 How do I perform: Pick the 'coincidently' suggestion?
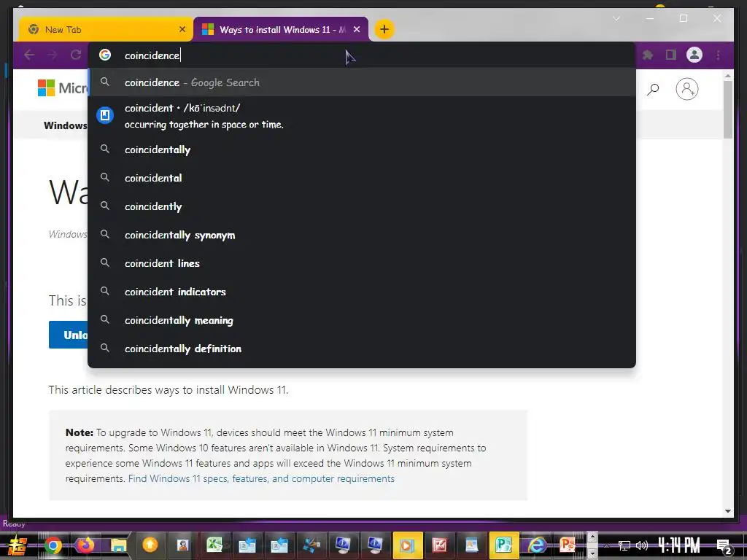[x=362, y=206]
